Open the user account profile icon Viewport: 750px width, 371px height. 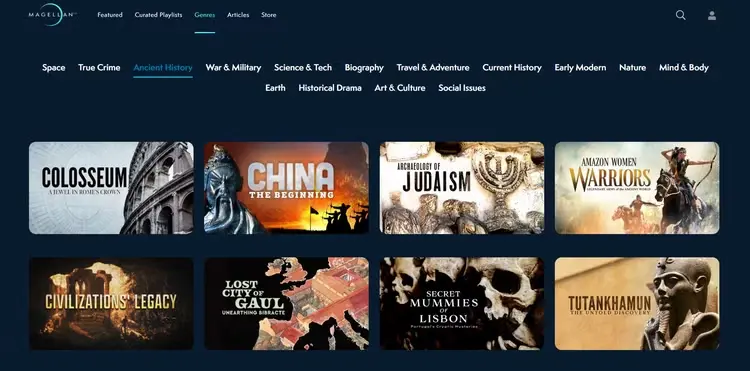(712, 15)
